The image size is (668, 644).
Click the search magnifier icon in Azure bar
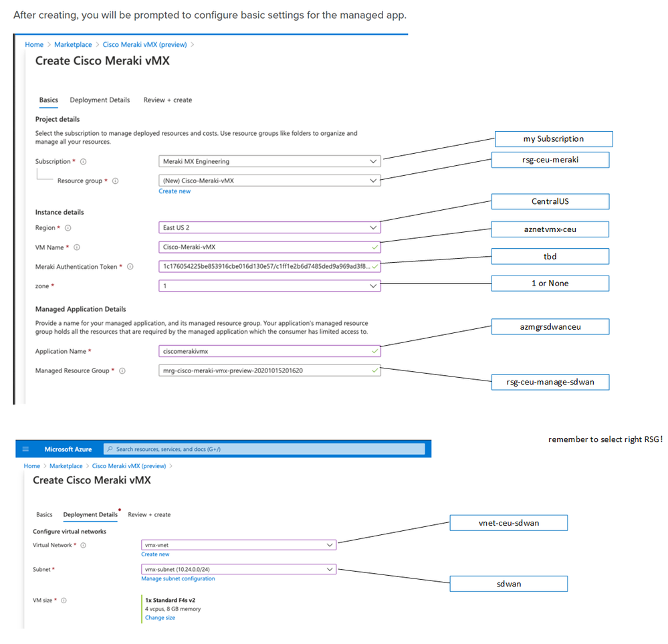coord(110,449)
